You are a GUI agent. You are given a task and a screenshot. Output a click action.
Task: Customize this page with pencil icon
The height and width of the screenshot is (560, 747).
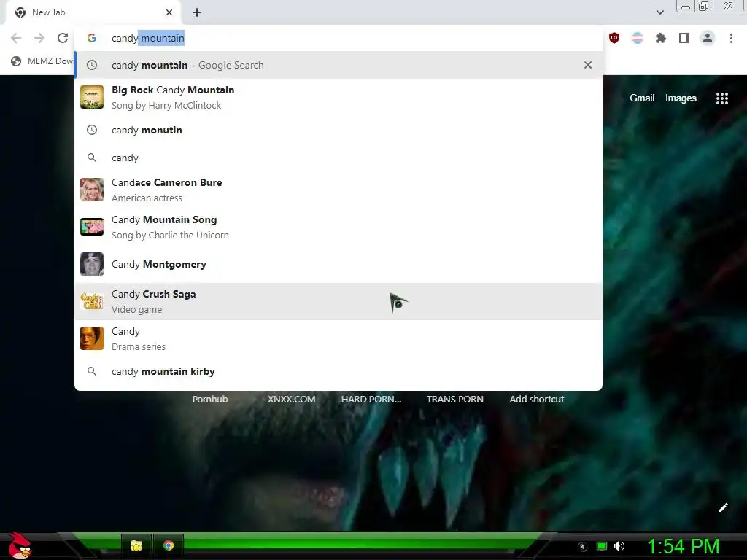[x=723, y=507]
